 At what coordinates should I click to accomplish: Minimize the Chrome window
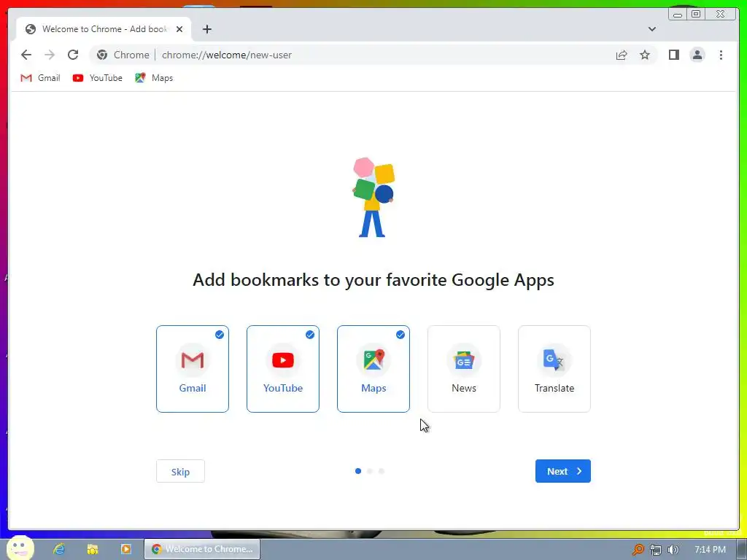(678, 14)
